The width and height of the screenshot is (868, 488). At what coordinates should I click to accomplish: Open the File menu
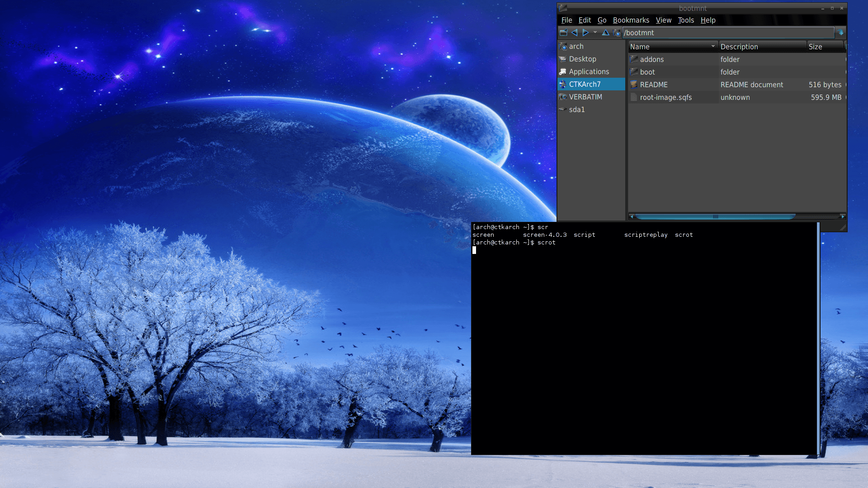point(566,20)
